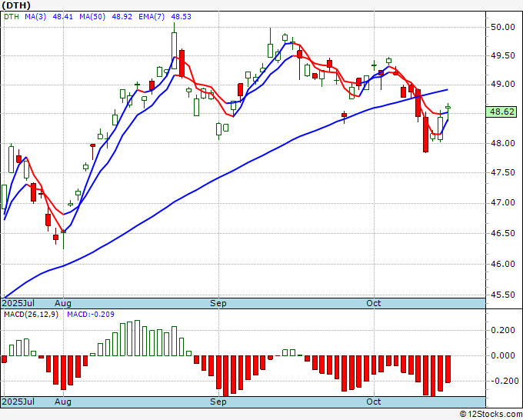Click the 46.00 price axis label
Screen dimensions: 523x420
(503, 264)
